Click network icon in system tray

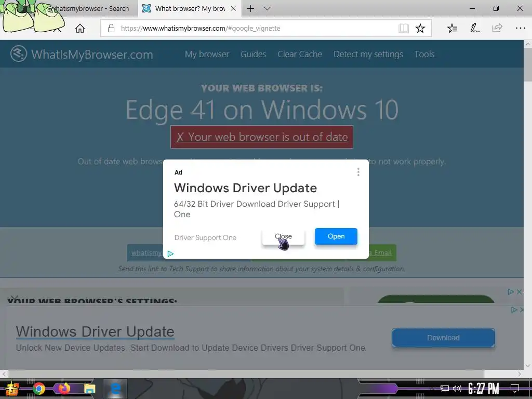pyautogui.click(x=445, y=389)
